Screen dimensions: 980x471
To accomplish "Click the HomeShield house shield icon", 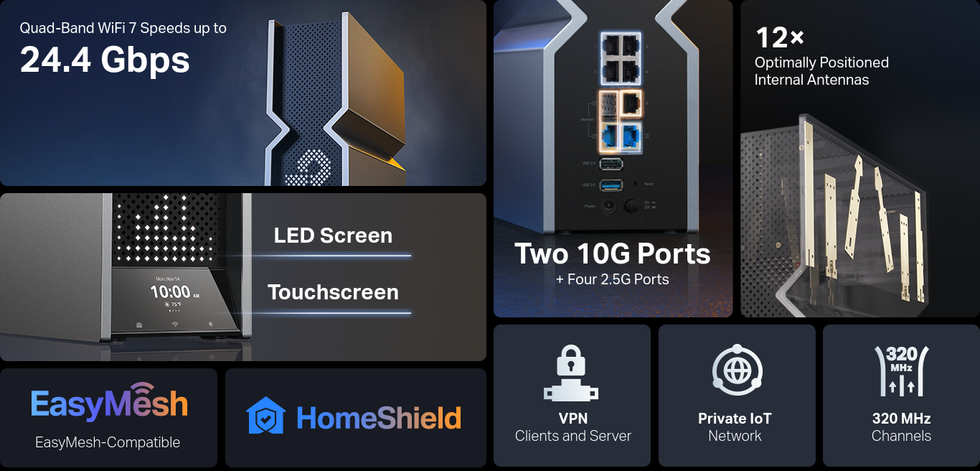I will (x=265, y=416).
